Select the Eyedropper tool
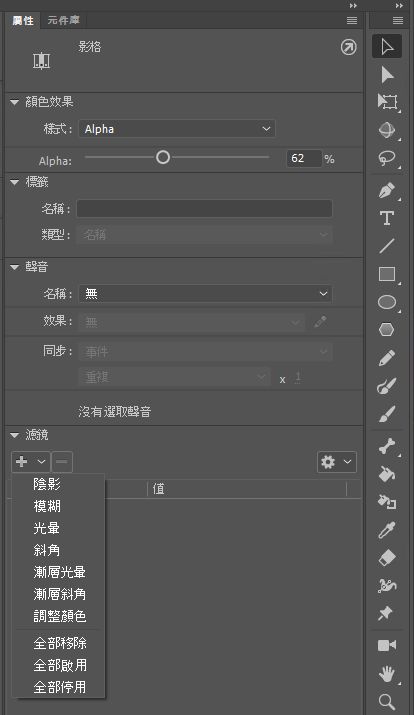Viewport: 414px width, 715px height. coord(387,530)
